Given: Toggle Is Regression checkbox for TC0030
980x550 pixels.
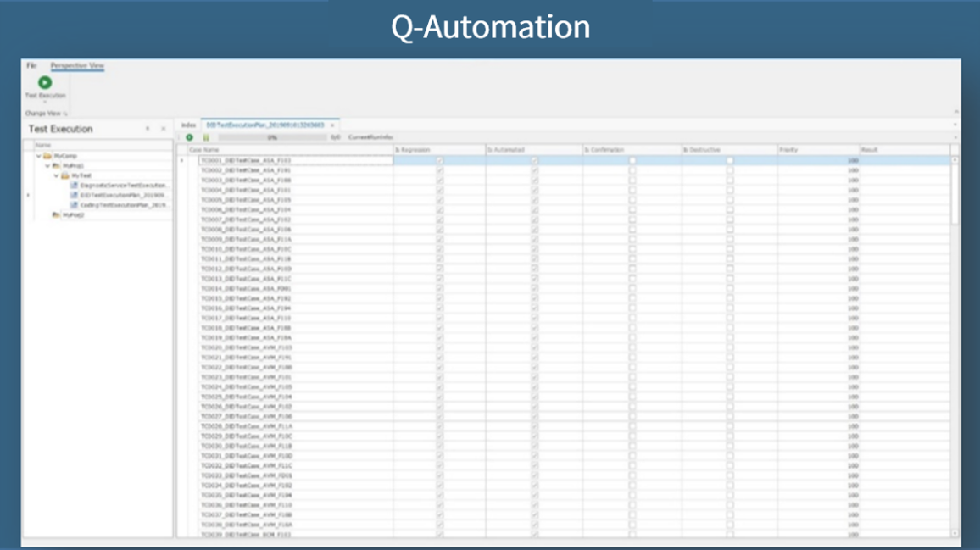Looking at the screenshot, I should pyautogui.click(x=439, y=447).
